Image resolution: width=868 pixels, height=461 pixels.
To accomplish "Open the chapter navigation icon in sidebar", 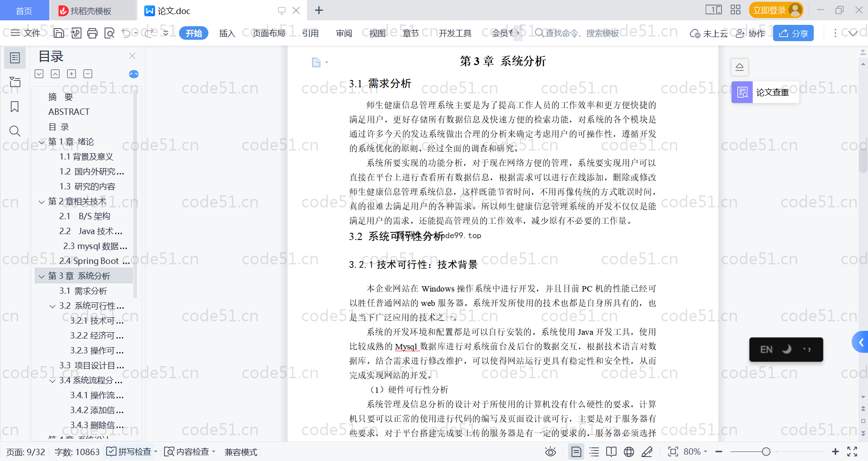I will 15,82.
